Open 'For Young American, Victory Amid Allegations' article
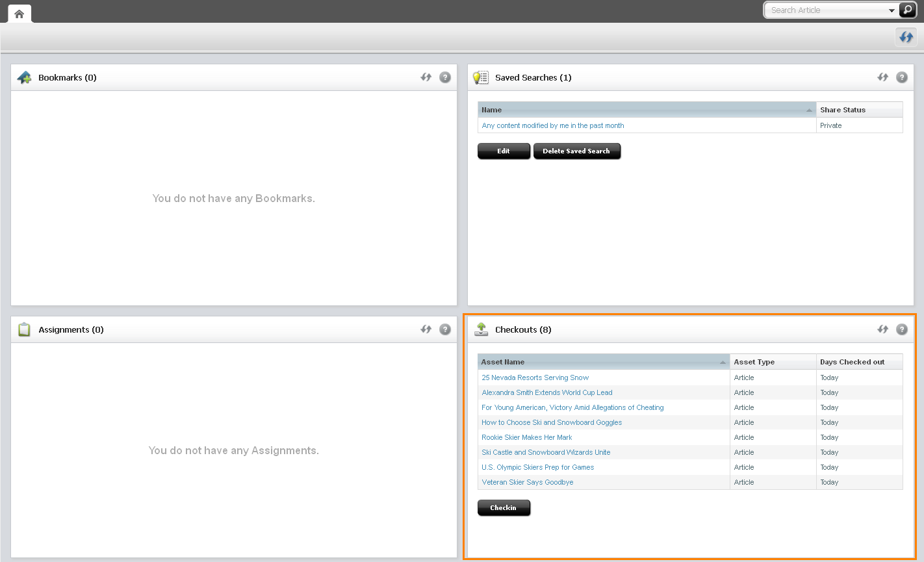 (572, 407)
